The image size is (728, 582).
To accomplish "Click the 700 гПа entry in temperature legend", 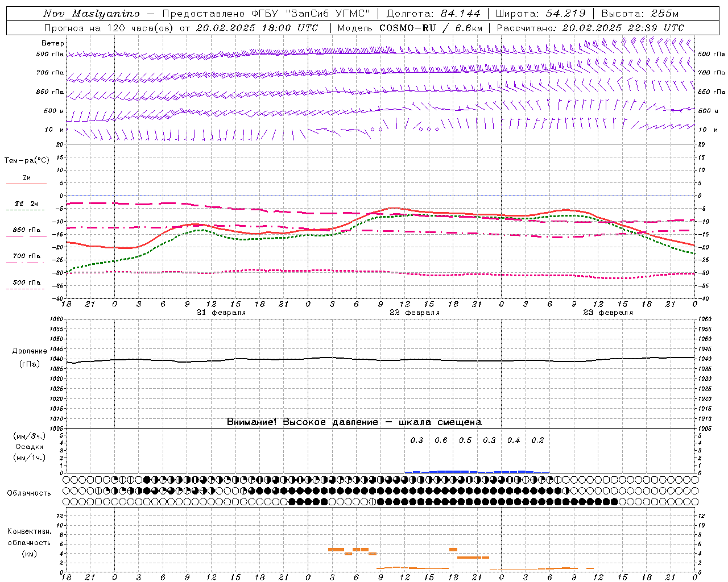I will [27, 256].
